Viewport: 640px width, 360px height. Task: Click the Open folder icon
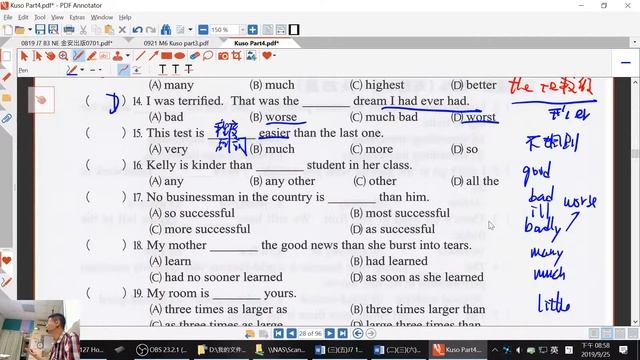pyautogui.click(x=20, y=30)
